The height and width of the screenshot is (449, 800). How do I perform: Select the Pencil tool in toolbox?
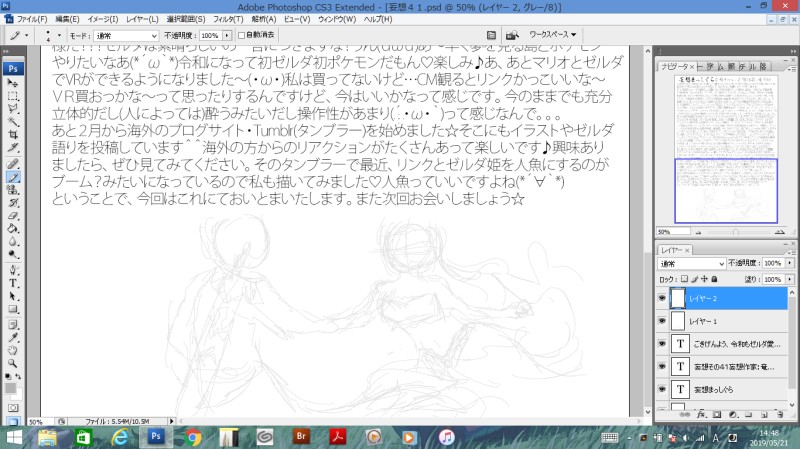[x=13, y=177]
